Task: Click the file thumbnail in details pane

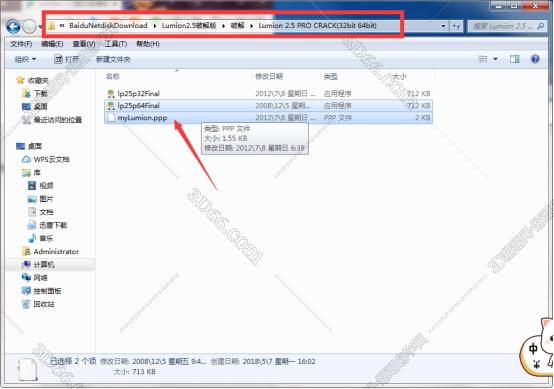Action: 28,369
